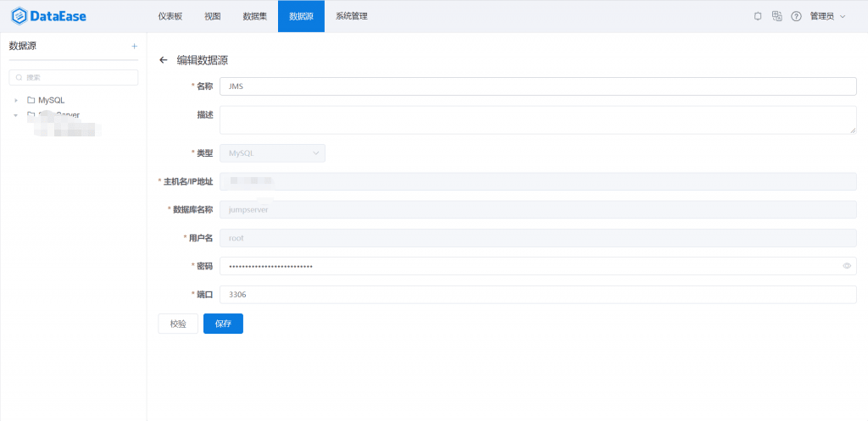Viewport: 868px width, 421px height.
Task: Open the notification bell icon
Action: click(758, 17)
